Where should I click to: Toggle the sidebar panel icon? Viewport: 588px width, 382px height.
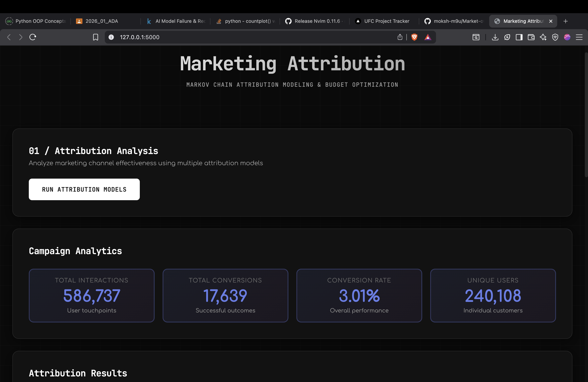[519, 37]
